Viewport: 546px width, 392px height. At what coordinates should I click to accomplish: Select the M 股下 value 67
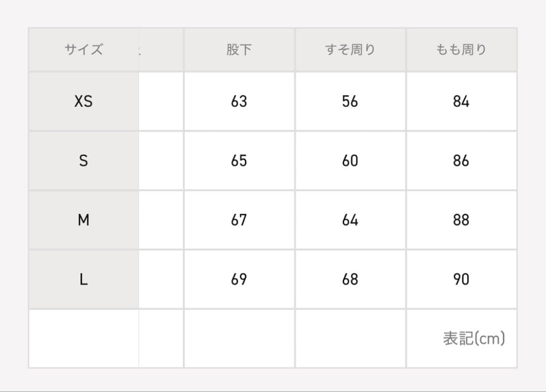[239, 220]
